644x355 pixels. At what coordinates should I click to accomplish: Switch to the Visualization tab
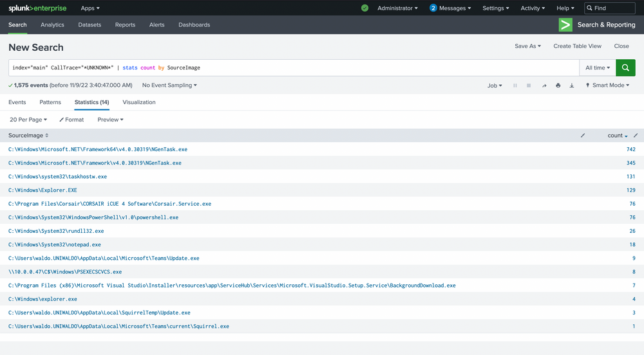pos(139,102)
